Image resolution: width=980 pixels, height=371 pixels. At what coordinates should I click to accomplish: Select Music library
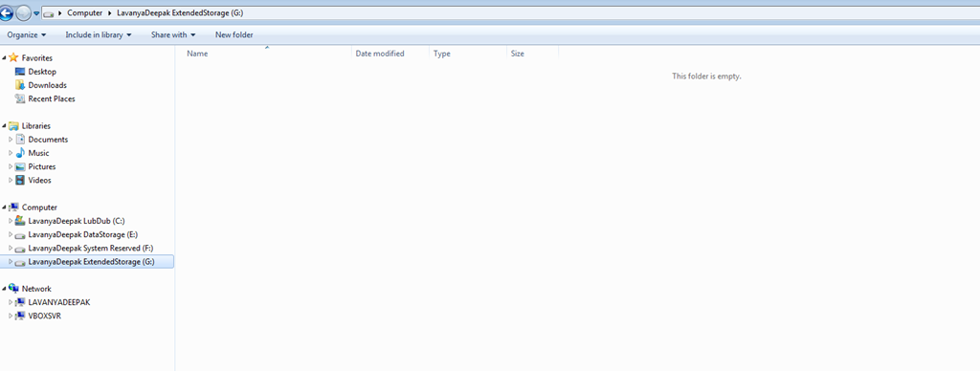pos(38,153)
